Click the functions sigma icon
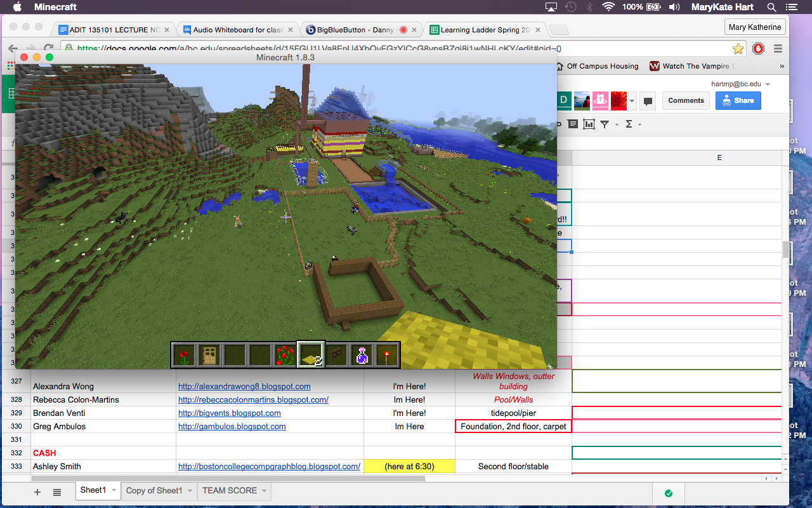The height and width of the screenshot is (508, 812). pos(629,124)
